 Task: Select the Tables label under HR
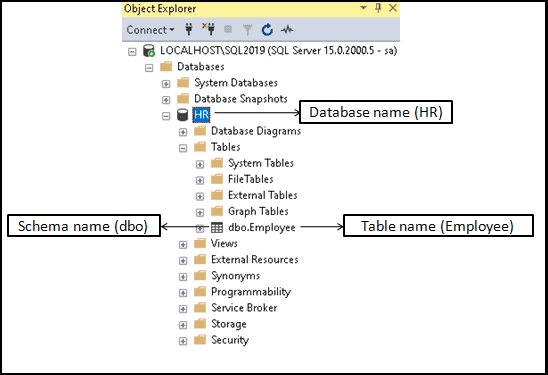tap(225, 147)
